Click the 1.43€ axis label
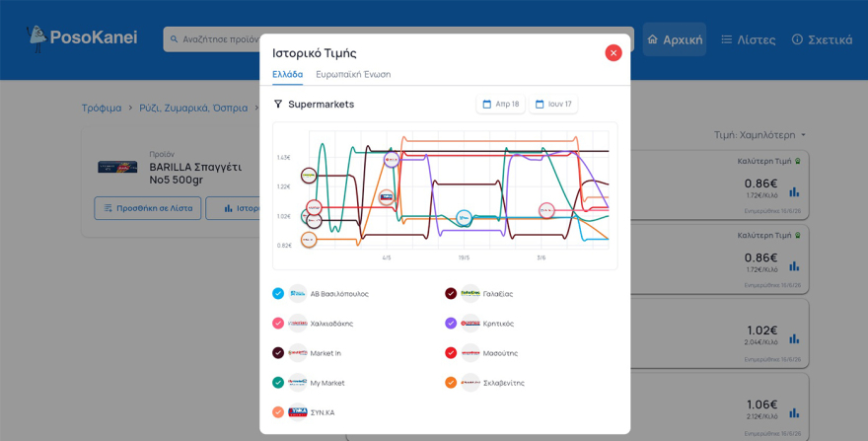This screenshot has width=868, height=441. 284,158
